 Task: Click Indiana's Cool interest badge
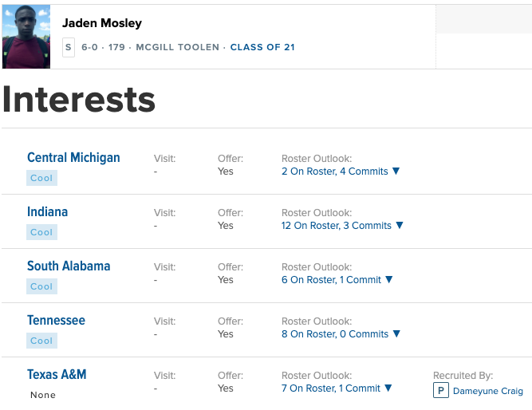[41, 233]
